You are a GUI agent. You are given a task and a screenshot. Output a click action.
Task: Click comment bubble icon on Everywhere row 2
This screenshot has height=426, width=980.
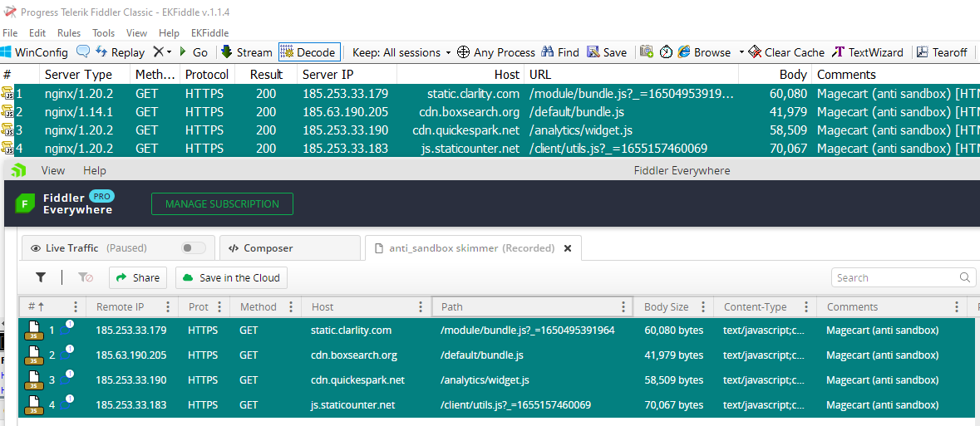tap(66, 353)
